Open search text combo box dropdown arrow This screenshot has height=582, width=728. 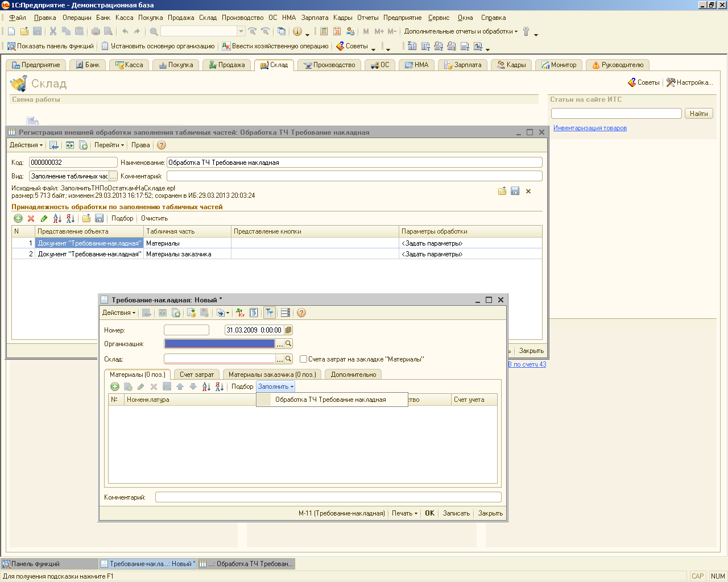point(241,31)
